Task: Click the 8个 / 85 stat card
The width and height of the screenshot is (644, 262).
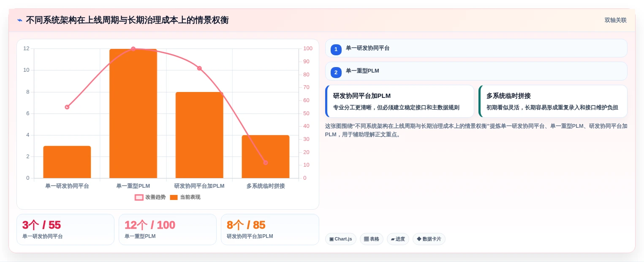Action: tap(270, 230)
